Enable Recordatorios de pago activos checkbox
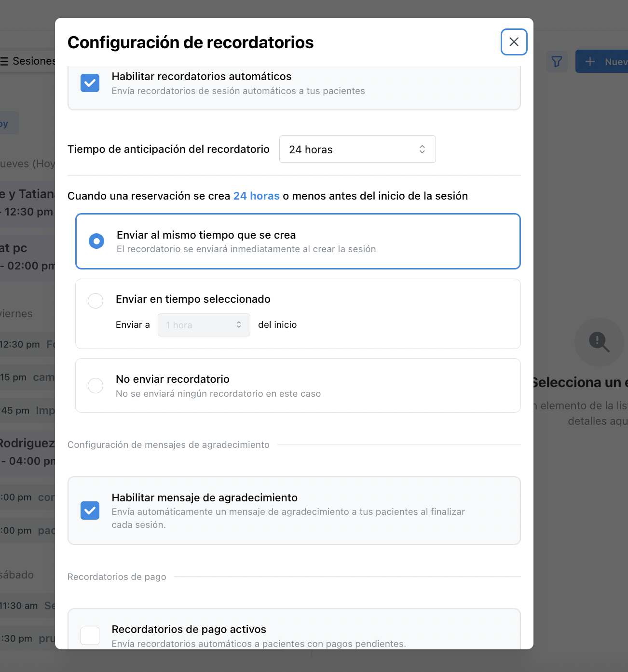This screenshot has height=672, width=628. [90, 635]
